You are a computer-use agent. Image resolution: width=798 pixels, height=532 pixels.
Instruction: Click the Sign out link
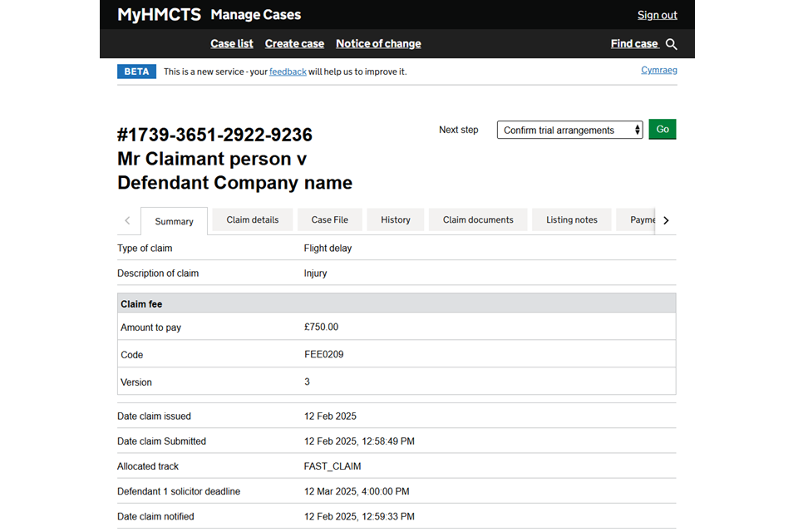pyautogui.click(x=657, y=15)
